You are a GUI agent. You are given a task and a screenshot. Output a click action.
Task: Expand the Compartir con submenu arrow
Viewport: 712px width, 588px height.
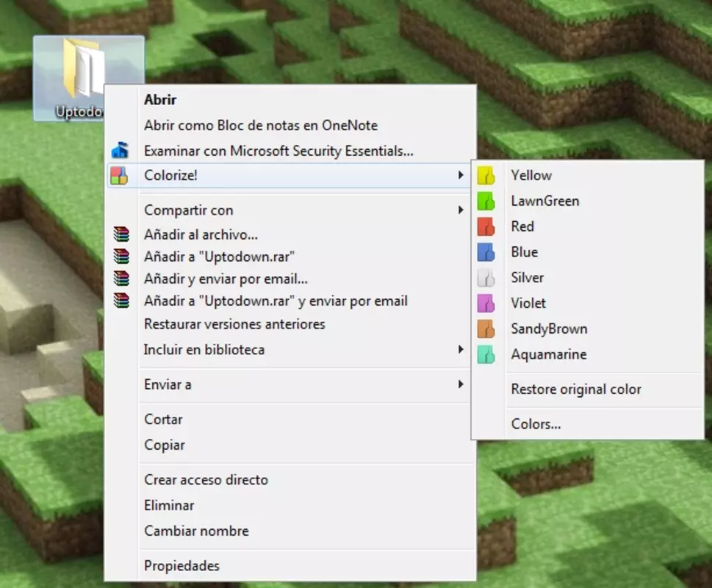point(461,209)
